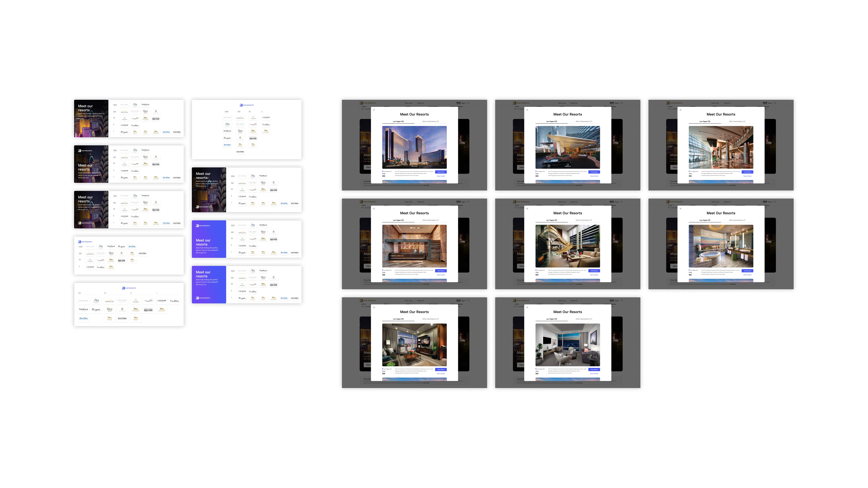The image size is (868, 488).
Task: Click MGM logo below the text on purple card
Action: [x=203, y=298]
